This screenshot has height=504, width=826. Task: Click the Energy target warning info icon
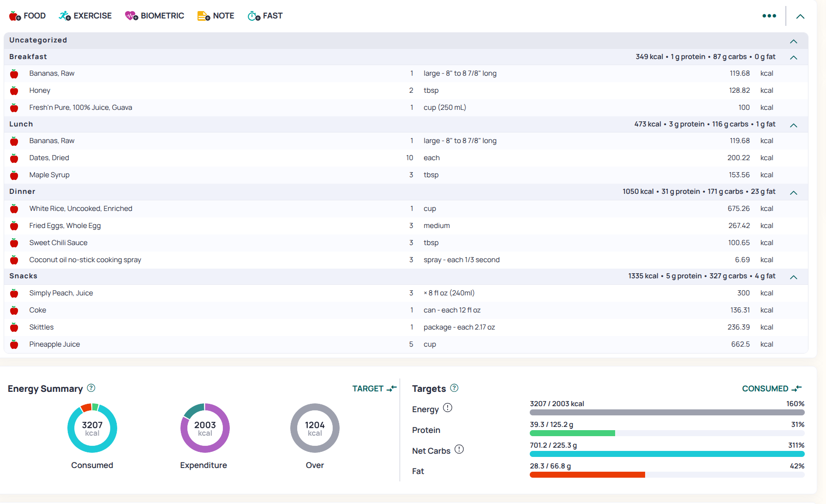pyautogui.click(x=448, y=408)
